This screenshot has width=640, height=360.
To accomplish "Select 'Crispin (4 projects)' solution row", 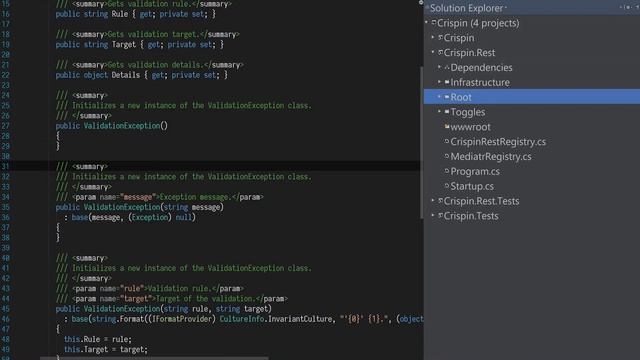I will point(532,23).
